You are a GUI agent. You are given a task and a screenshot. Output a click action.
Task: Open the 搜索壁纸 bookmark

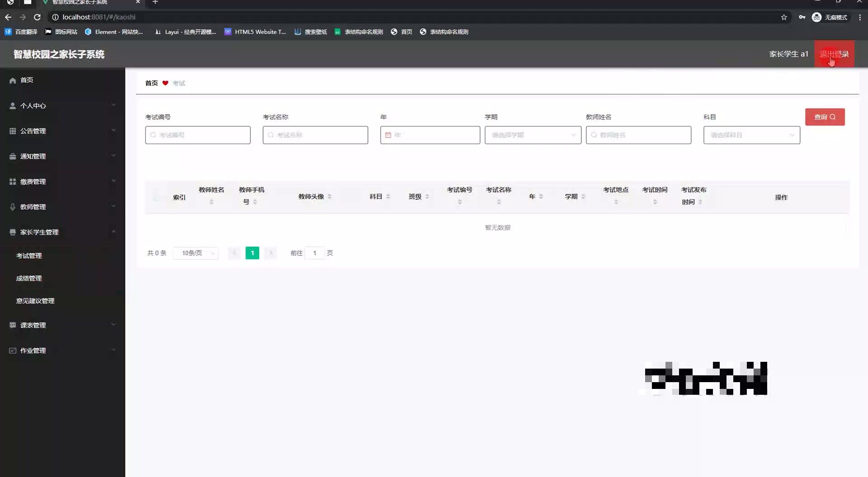point(311,32)
